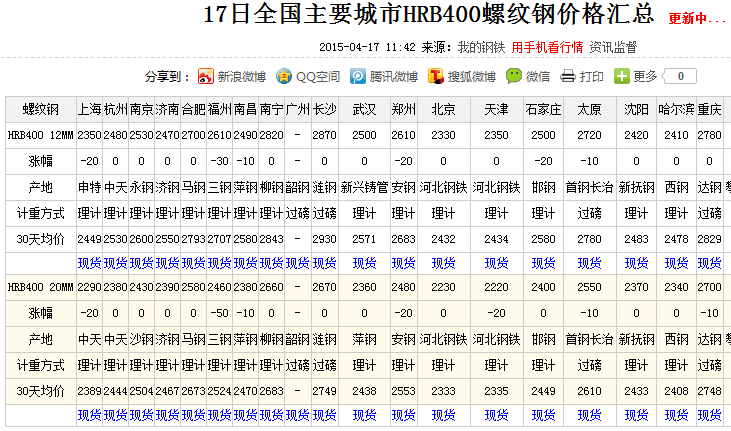Open 20MM 现货 link under 沈阳

(636, 416)
